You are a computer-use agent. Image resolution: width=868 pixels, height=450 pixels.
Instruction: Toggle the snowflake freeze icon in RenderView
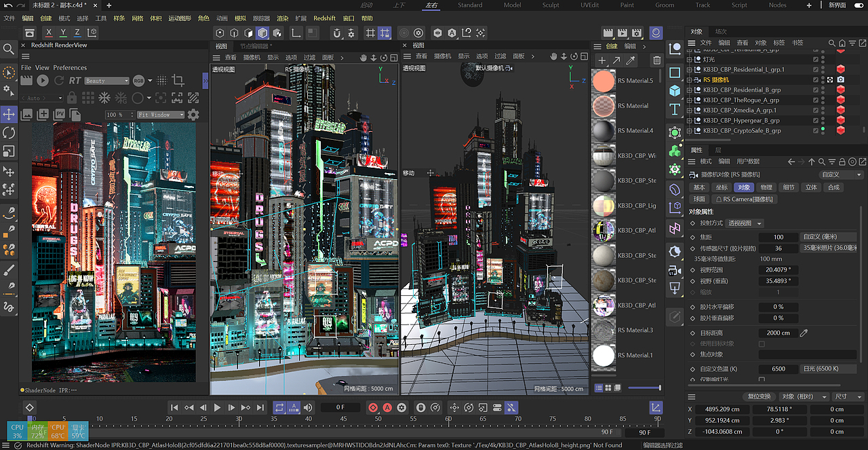pyautogui.click(x=105, y=98)
